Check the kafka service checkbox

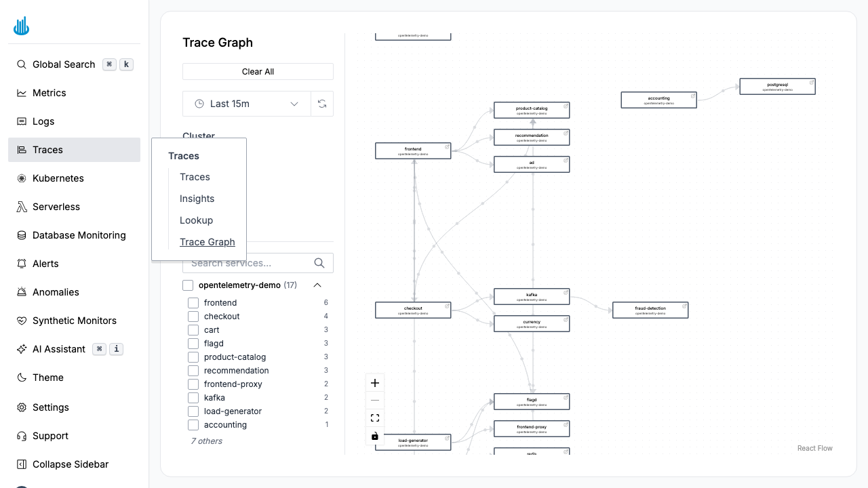[x=193, y=398]
